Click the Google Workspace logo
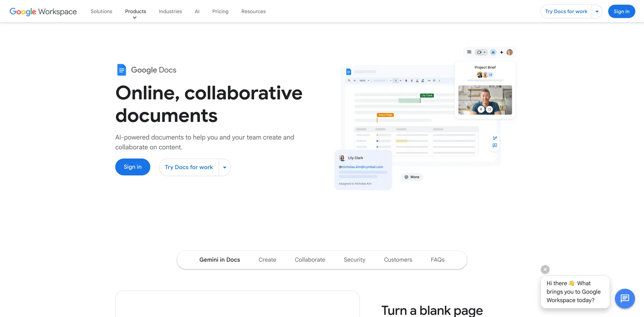This screenshot has height=317, width=644. point(43,11)
